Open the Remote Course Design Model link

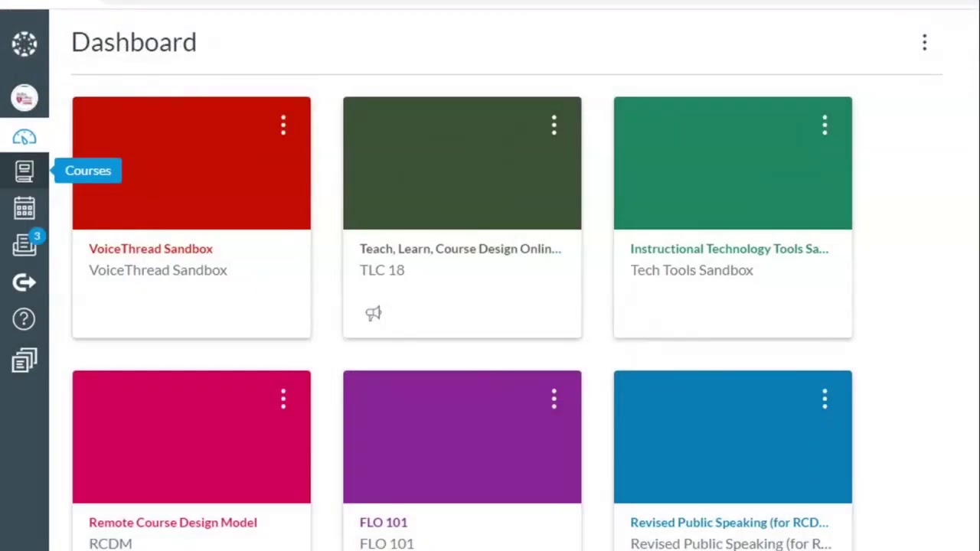pos(173,523)
